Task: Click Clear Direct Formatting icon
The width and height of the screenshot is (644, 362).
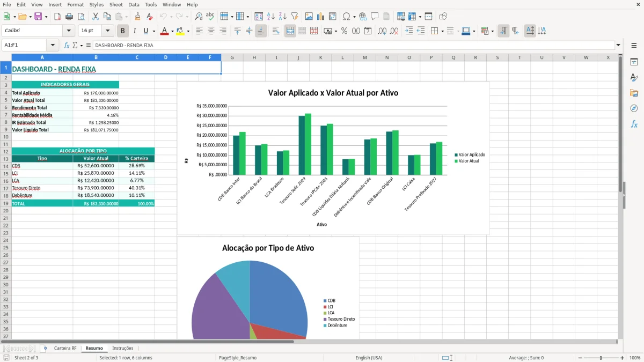Action: (x=150, y=17)
